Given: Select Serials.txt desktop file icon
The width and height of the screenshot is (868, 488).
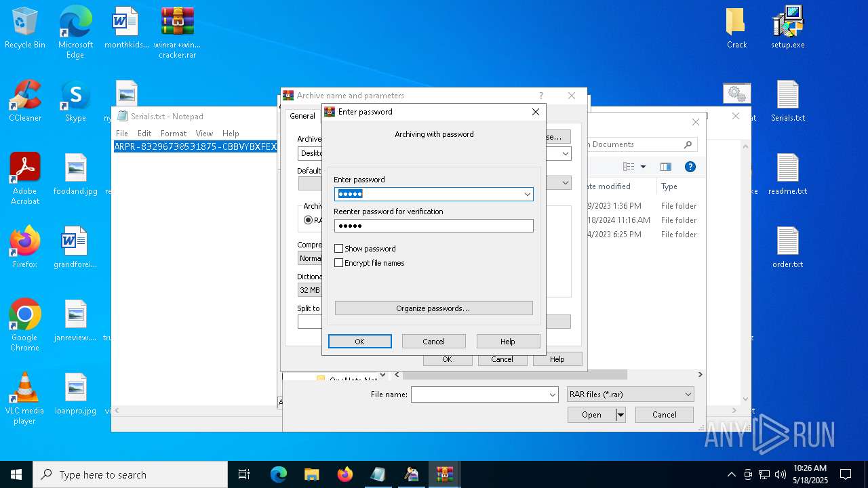Looking at the screenshot, I should 787,101.
